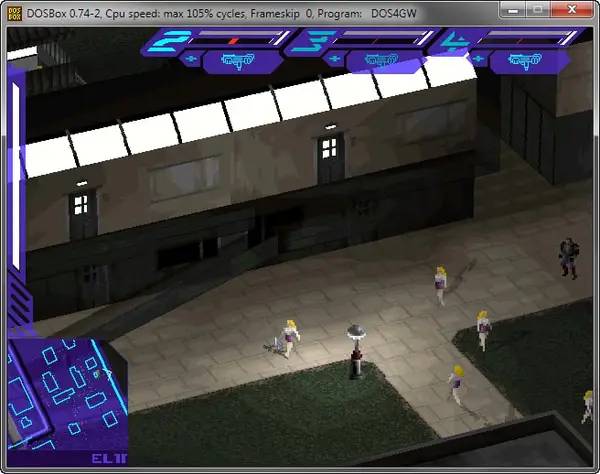600x474 pixels.
Task: Click agent 3's weapon gun icon
Action: (x=375, y=62)
